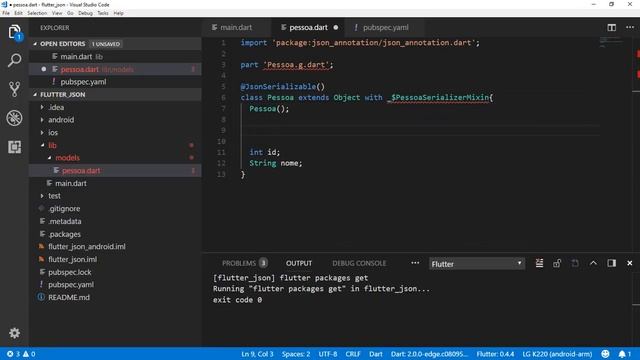Open the output log file icon
The height and width of the screenshot is (360, 640).
(575, 263)
